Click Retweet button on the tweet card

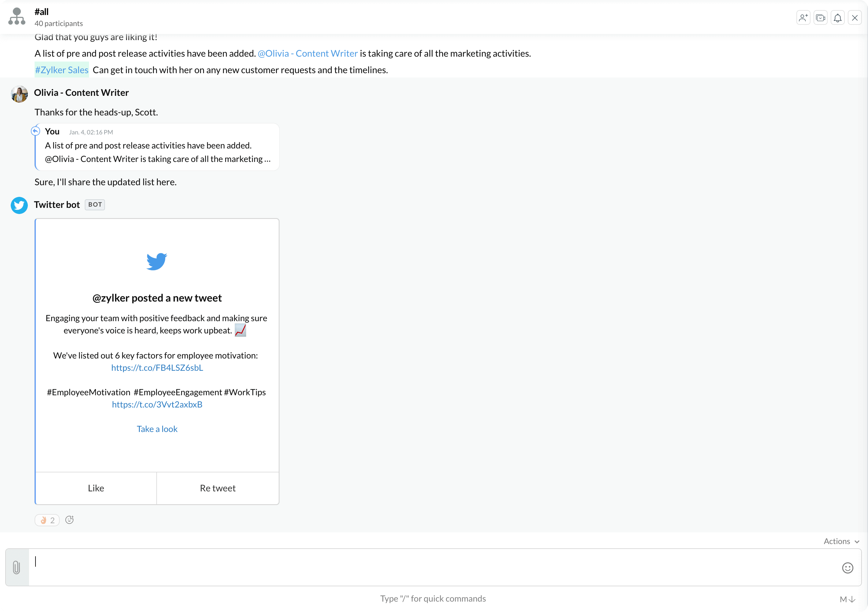coord(218,487)
